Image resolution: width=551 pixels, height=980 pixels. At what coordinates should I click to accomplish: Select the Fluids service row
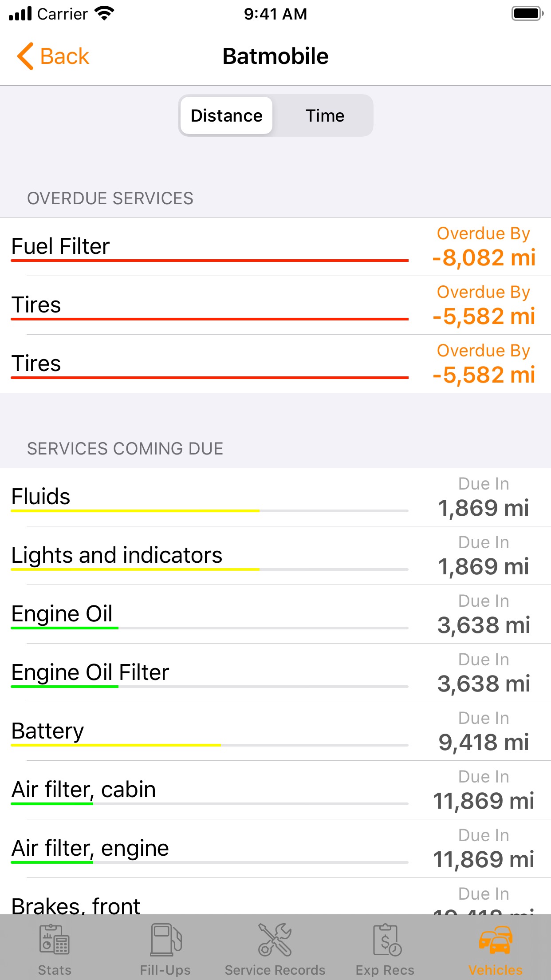point(209,497)
